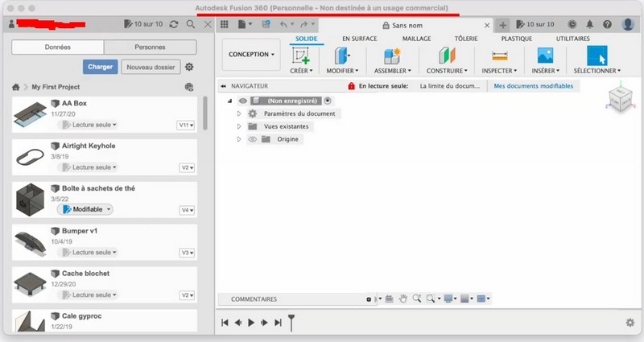This screenshot has height=342, width=644.
Task: Open the Assembler new component icon
Action: 392,56
